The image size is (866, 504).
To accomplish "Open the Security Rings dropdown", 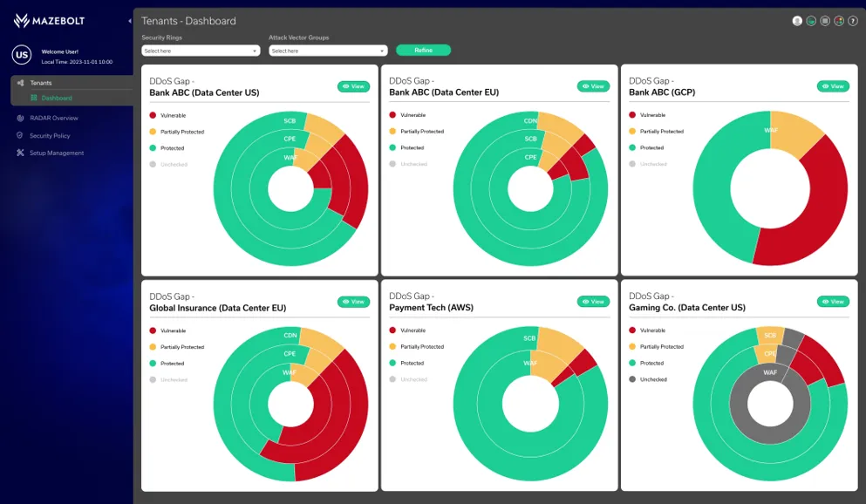I will 201,51.
